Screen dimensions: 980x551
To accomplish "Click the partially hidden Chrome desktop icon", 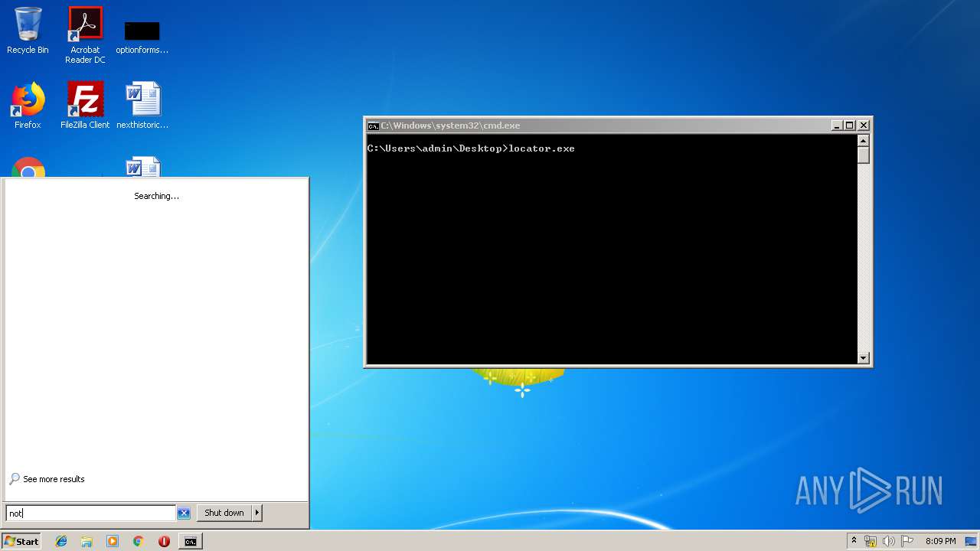I will click(28, 168).
